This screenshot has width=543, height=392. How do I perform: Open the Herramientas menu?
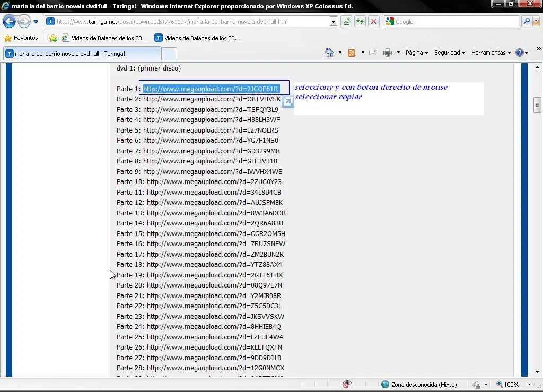(491, 53)
